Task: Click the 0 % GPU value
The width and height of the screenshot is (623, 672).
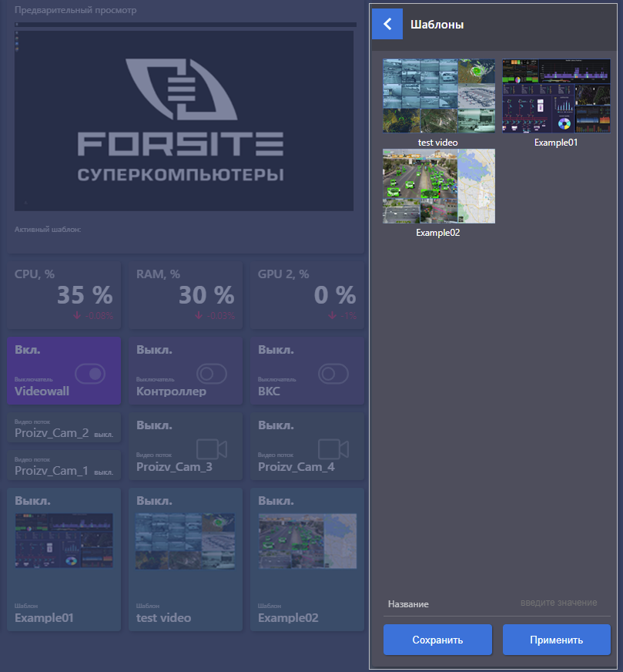Action: click(335, 295)
